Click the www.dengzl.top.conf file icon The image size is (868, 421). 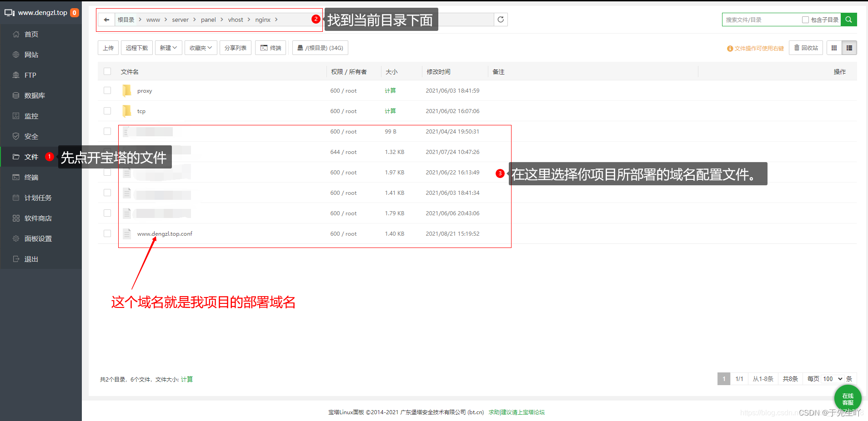pyautogui.click(x=127, y=233)
